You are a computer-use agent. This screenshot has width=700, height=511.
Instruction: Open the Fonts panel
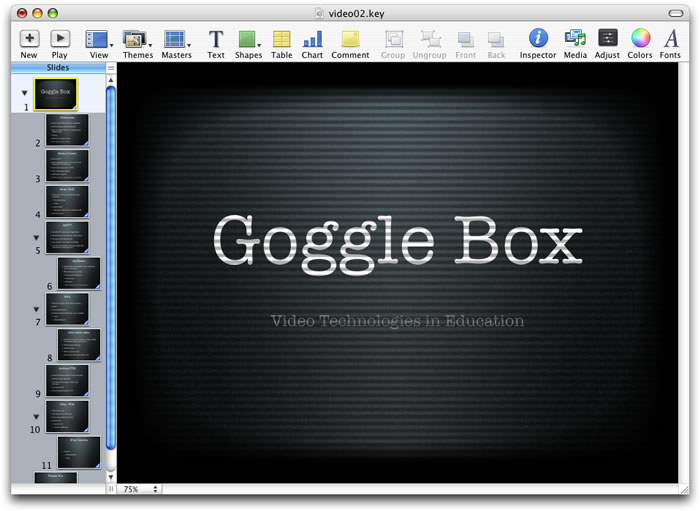point(671,38)
